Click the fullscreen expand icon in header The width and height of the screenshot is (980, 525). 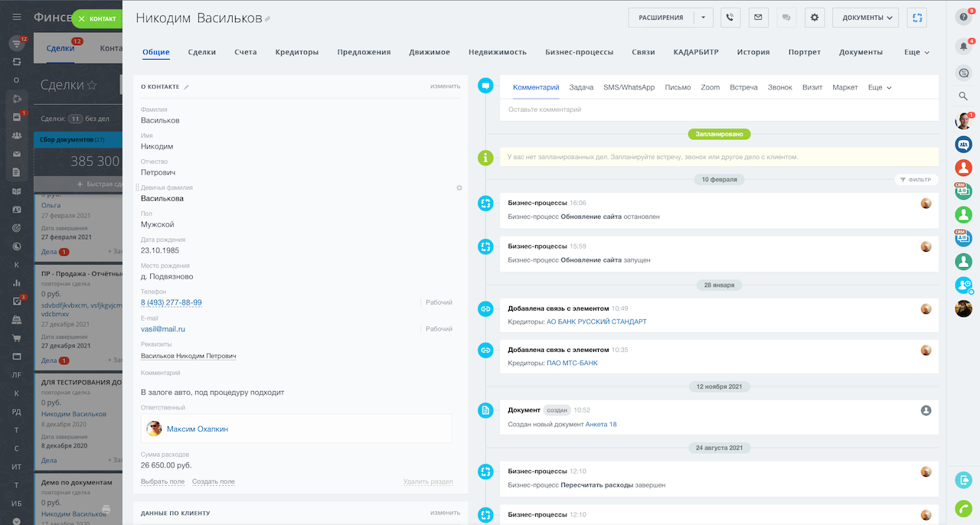click(916, 18)
